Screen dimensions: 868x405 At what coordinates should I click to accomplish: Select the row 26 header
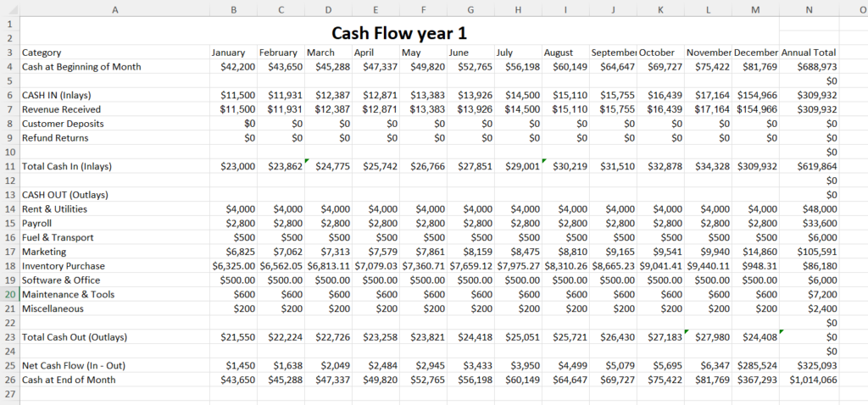click(x=8, y=380)
